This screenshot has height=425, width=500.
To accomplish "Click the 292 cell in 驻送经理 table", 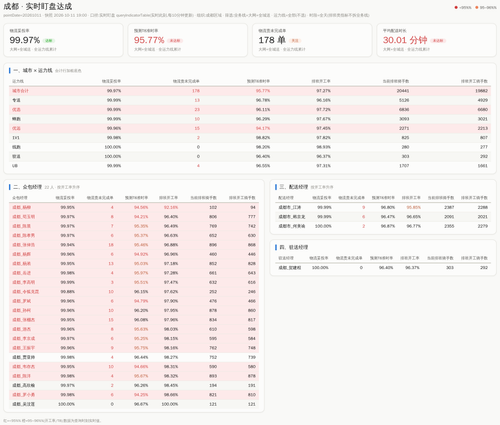I will 484,268.
